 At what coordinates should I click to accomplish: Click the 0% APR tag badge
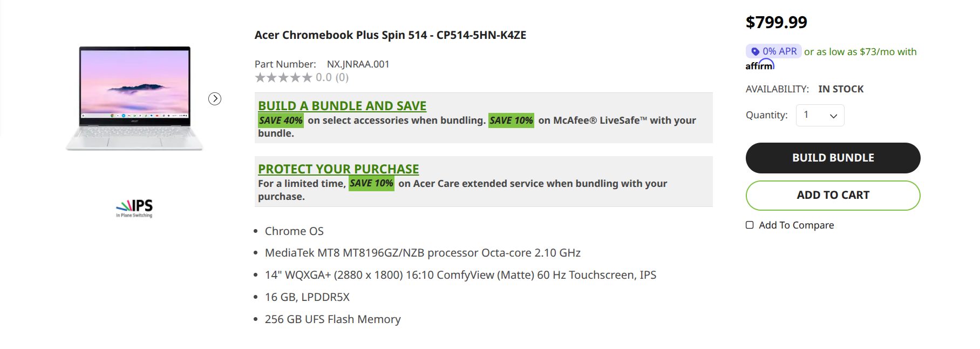pyautogui.click(x=773, y=51)
